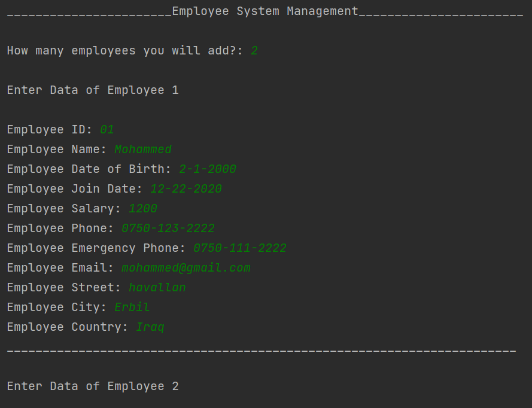Click the 'Employee ID:' label
Image resolution: width=532 pixels, height=408 pixels.
50,130
